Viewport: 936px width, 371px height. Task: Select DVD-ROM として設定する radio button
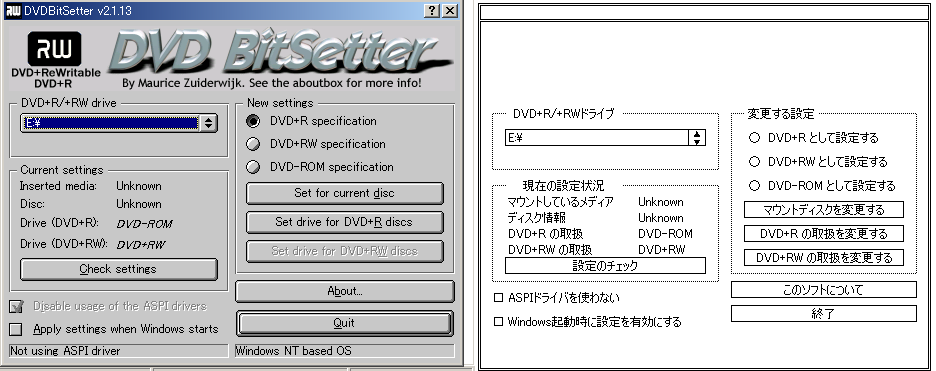754,186
